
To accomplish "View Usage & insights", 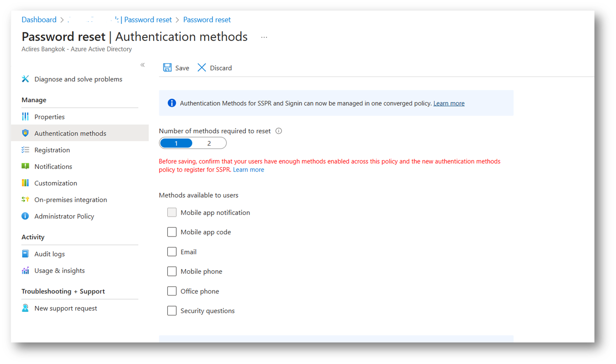I will tap(59, 270).
